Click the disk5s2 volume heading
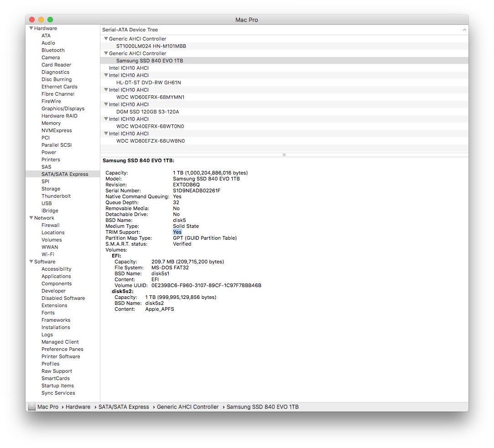This screenshot has width=494, height=448. pyautogui.click(x=123, y=292)
